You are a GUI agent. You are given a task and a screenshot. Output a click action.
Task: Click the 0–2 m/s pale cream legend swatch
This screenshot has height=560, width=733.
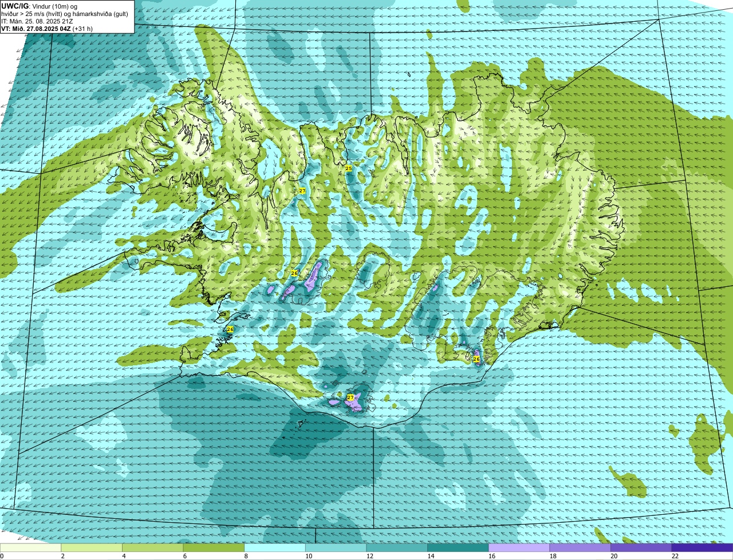[30, 547]
